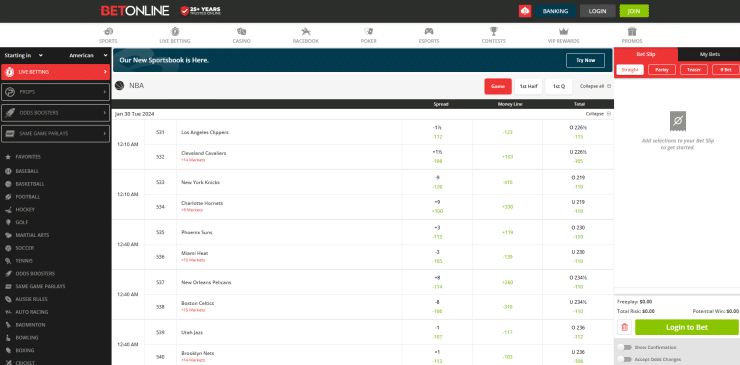Open the Esports controller icon

[x=429, y=32]
